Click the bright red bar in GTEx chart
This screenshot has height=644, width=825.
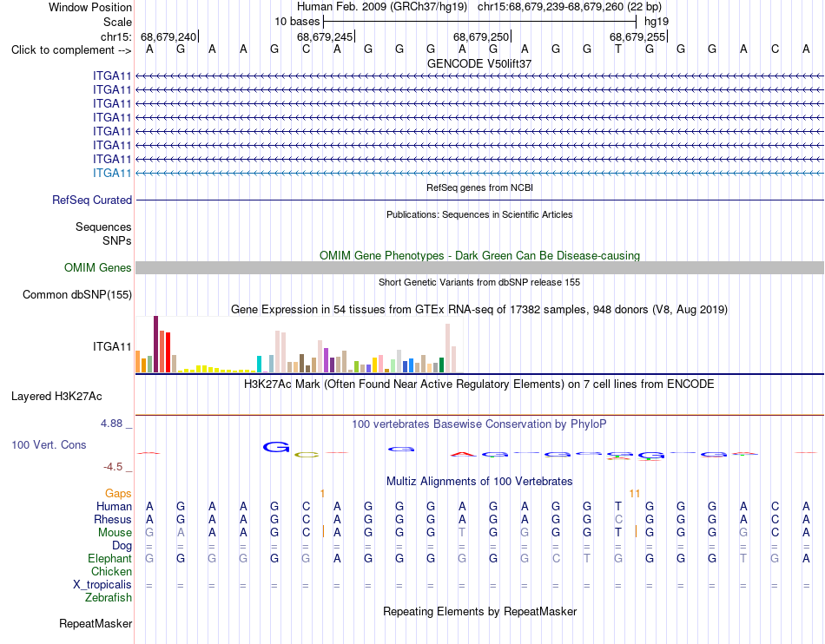pyautogui.click(x=168, y=352)
